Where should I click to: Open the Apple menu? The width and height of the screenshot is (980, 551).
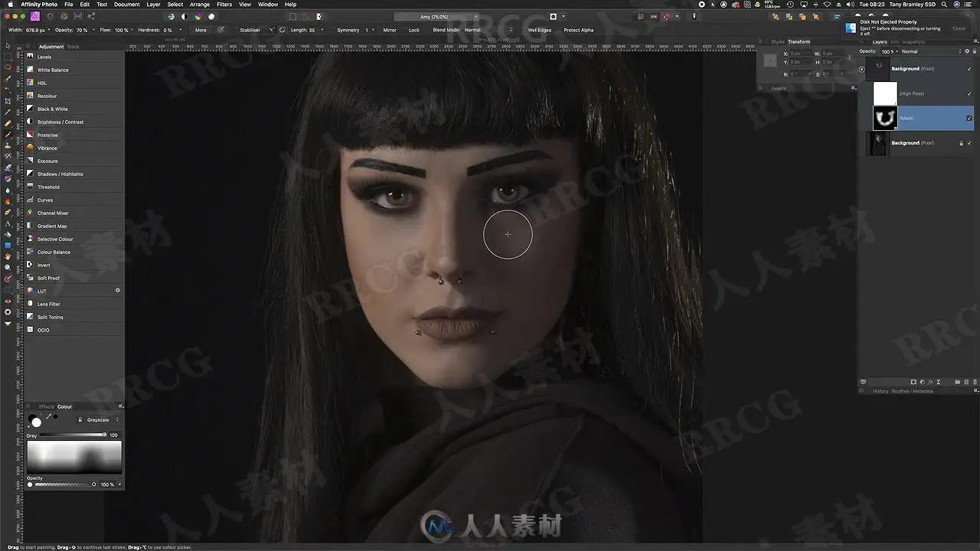tap(9, 5)
